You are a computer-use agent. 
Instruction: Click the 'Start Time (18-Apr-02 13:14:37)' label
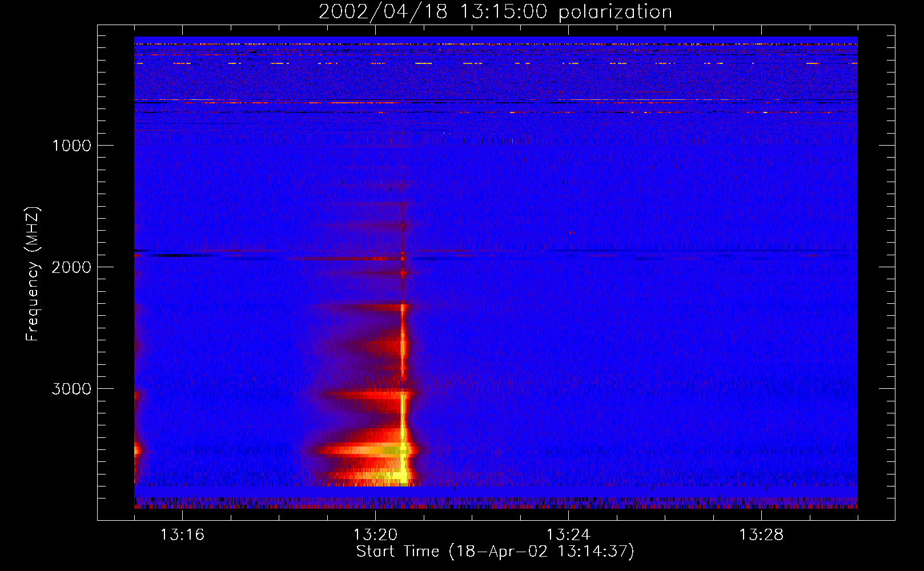click(495, 552)
